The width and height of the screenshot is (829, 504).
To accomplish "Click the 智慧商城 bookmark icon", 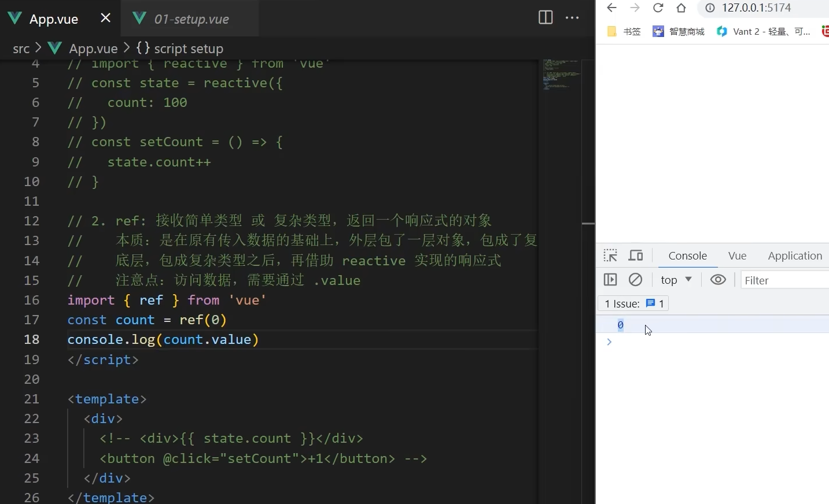I will pyautogui.click(x=659, y=32).
